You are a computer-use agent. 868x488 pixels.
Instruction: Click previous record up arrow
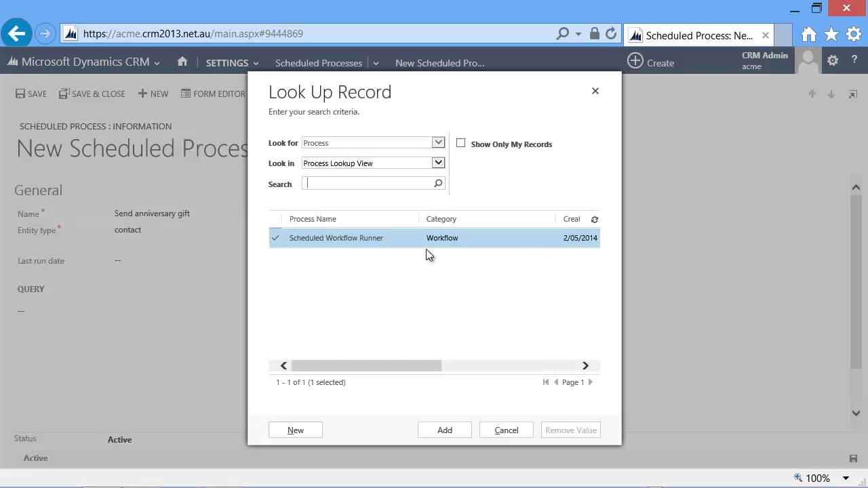(x=812, y=94)
